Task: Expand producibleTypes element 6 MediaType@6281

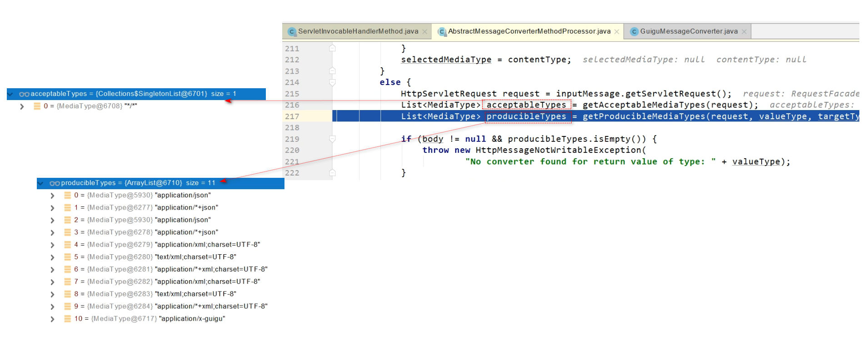Action: (52, 270)
